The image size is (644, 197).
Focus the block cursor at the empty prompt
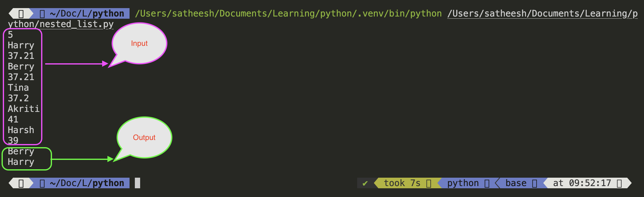[137, 183]
